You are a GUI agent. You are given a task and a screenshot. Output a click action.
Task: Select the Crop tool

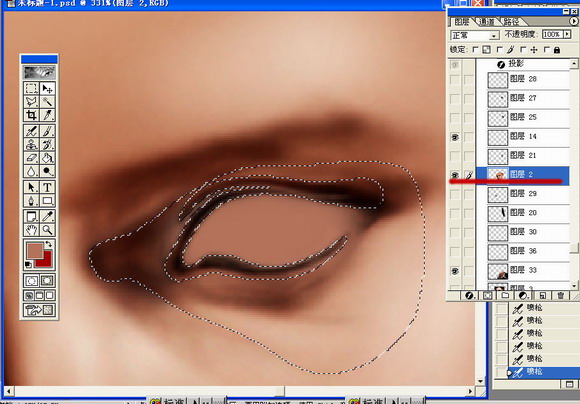coord(31,115)
